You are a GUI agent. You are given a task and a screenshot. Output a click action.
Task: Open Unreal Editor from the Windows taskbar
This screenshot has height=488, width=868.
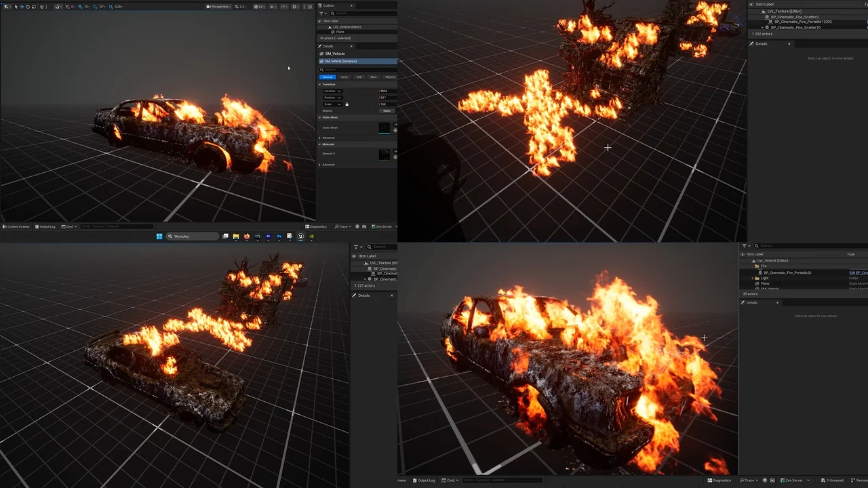click(x=300, y=237)
